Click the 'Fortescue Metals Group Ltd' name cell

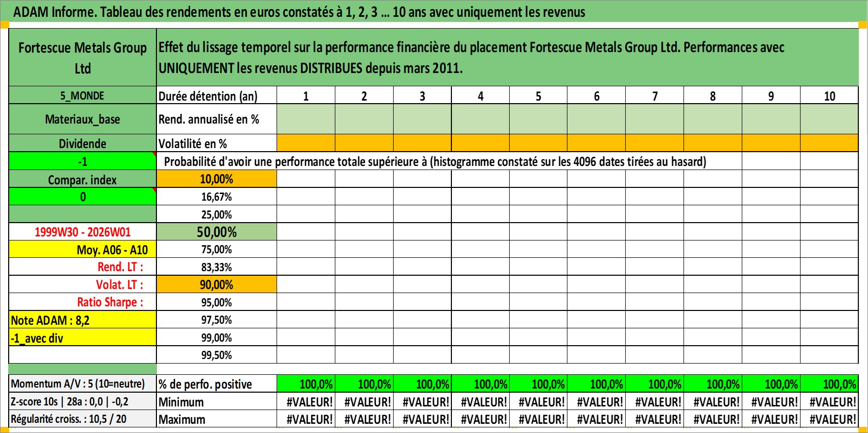pos(83,58)
